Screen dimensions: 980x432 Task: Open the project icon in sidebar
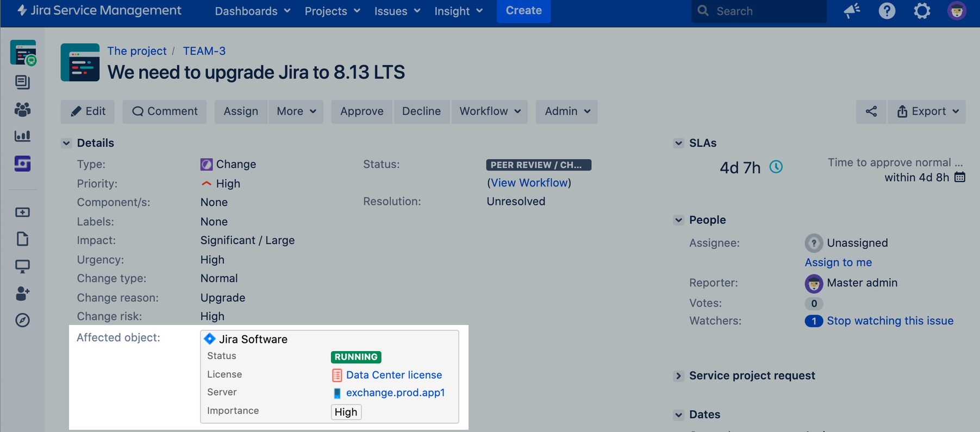click(23, 53)
